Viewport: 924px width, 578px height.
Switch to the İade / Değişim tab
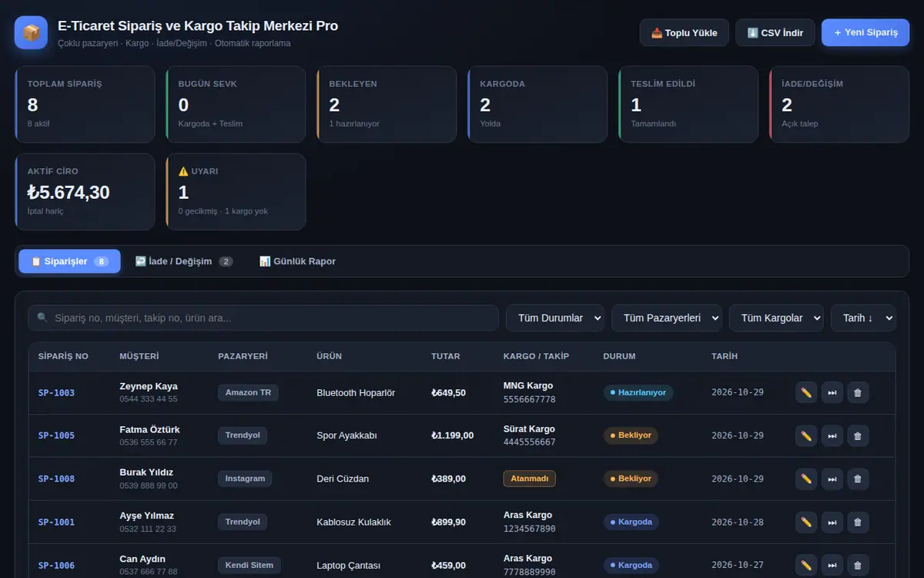coord(184,261)
